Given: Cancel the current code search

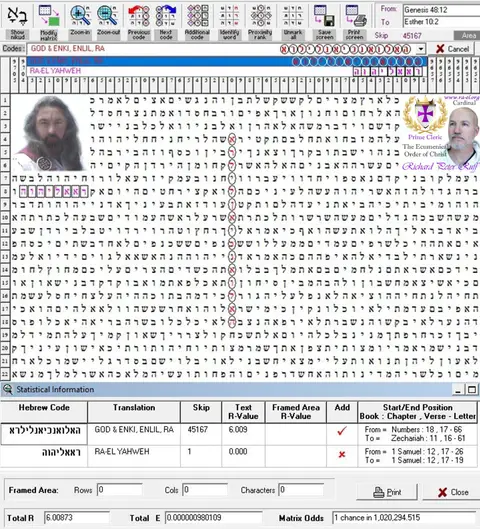Looking at the screenshot, I should coord(452,49).
